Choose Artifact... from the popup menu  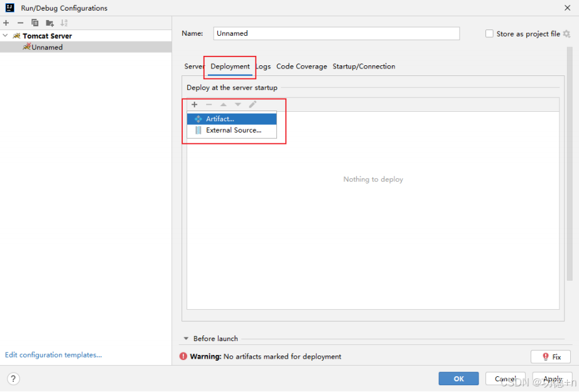(x=232, y=119)
